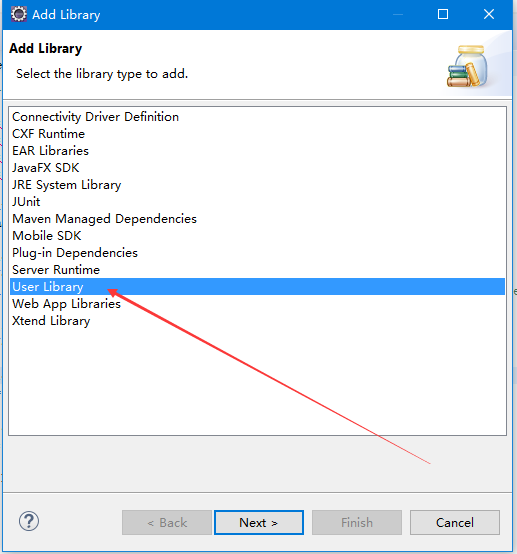Image resolution: width=517 pixels, height=554 pixels.
Task: Click the highlighted User Library item
Action: pyautogui.click(x=257, y=287)
